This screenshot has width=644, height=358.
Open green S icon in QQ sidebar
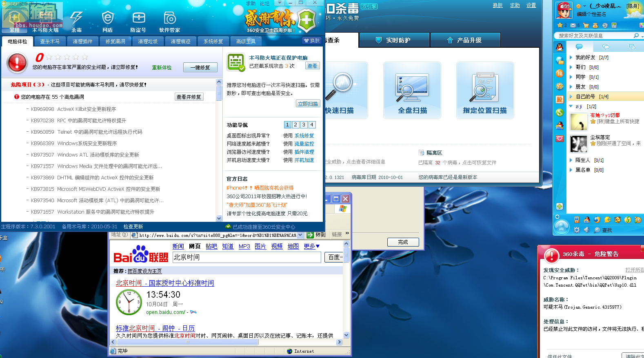pyautogui.click(x=560, y=113)
